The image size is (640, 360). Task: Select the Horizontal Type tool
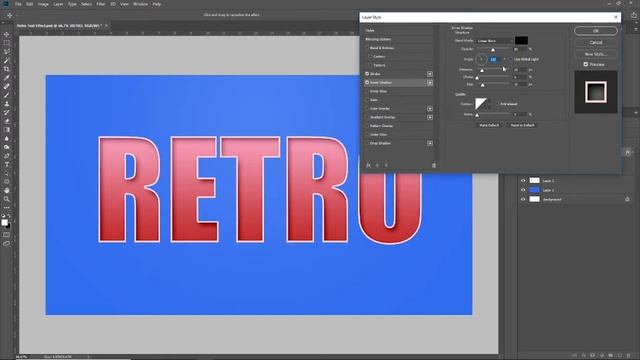tap(7, 164)
